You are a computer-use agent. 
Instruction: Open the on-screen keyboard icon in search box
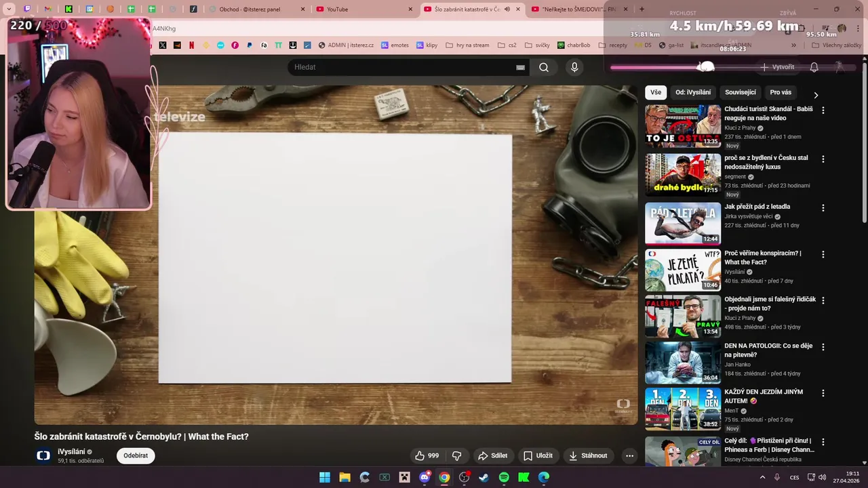click(520, 67)
